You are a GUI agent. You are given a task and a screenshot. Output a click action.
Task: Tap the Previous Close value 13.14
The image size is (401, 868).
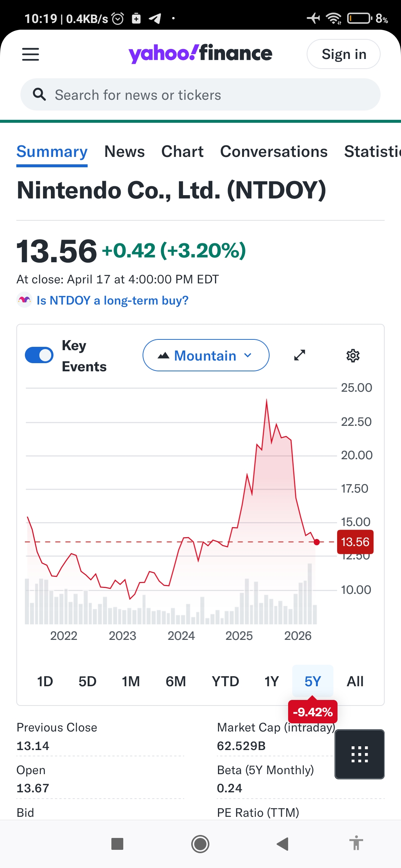[x=33, y=746]
